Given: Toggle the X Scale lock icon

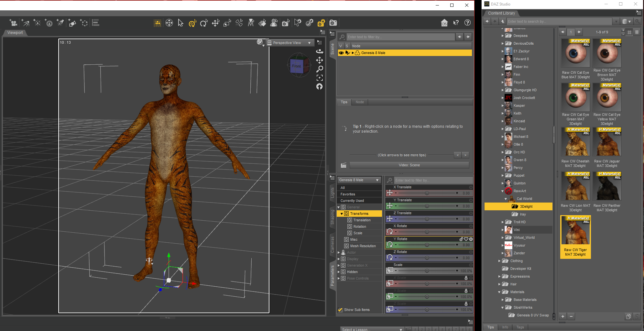Looking at the screenshot, I should click(x=466, y=278).
